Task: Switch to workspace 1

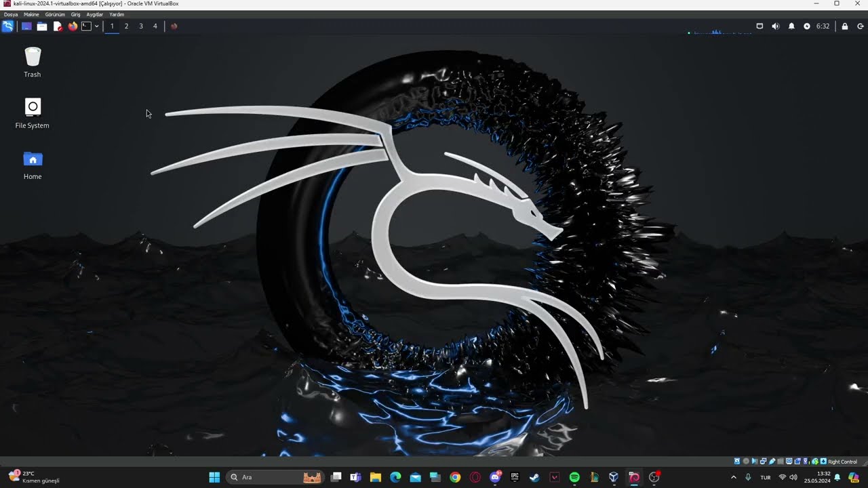Action: [x=112, y=26]
